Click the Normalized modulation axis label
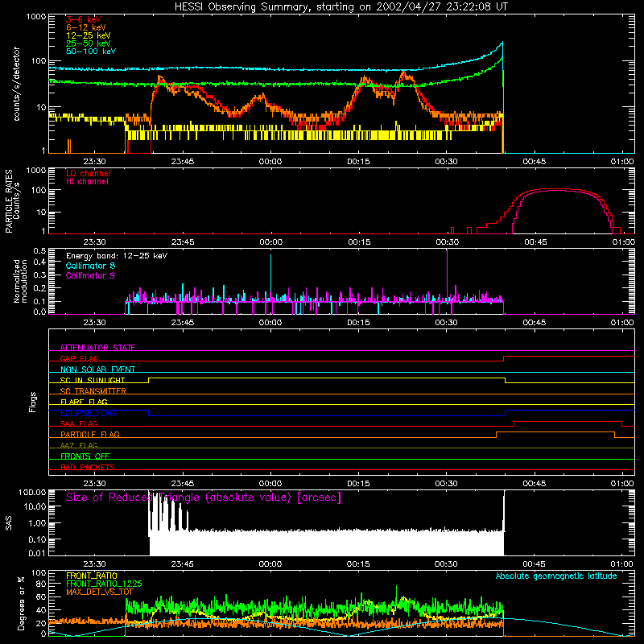 coord(21,281)
